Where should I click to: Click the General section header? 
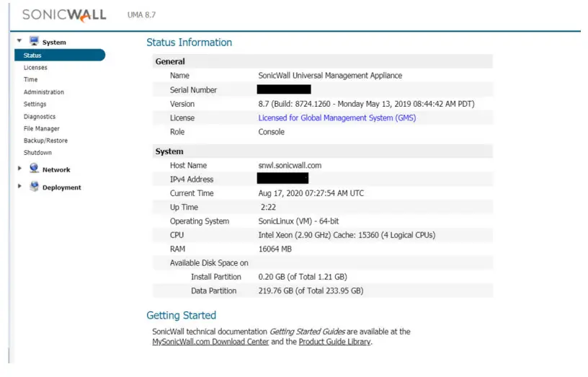(x=323, y=61)
